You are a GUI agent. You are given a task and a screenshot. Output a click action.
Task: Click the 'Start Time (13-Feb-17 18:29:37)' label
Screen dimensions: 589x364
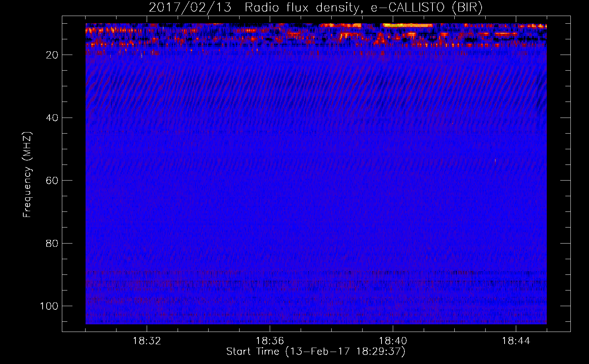click(x=316, y=352)
